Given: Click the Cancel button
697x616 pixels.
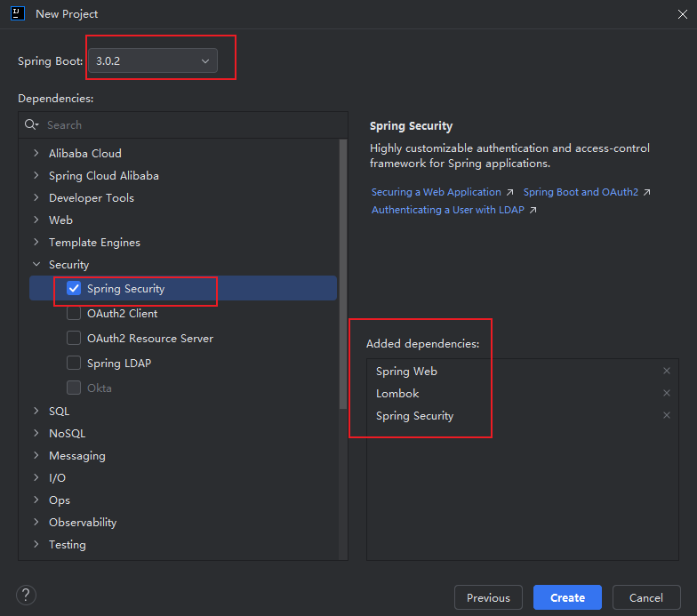Looking at the screenshot, I should pos(646,597).
